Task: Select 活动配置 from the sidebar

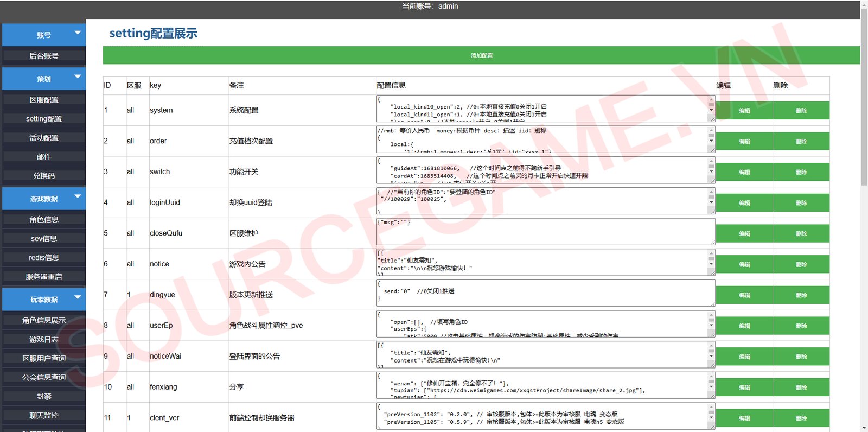Action: [x=44, y=138]
